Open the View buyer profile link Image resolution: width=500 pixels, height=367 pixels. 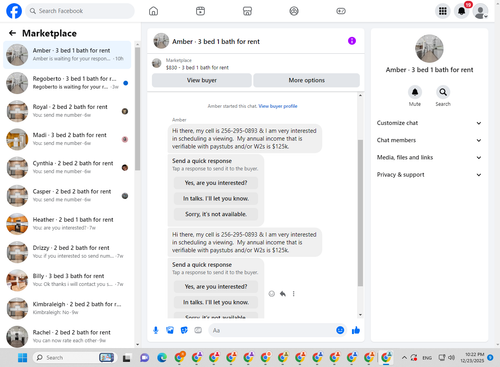278,106
